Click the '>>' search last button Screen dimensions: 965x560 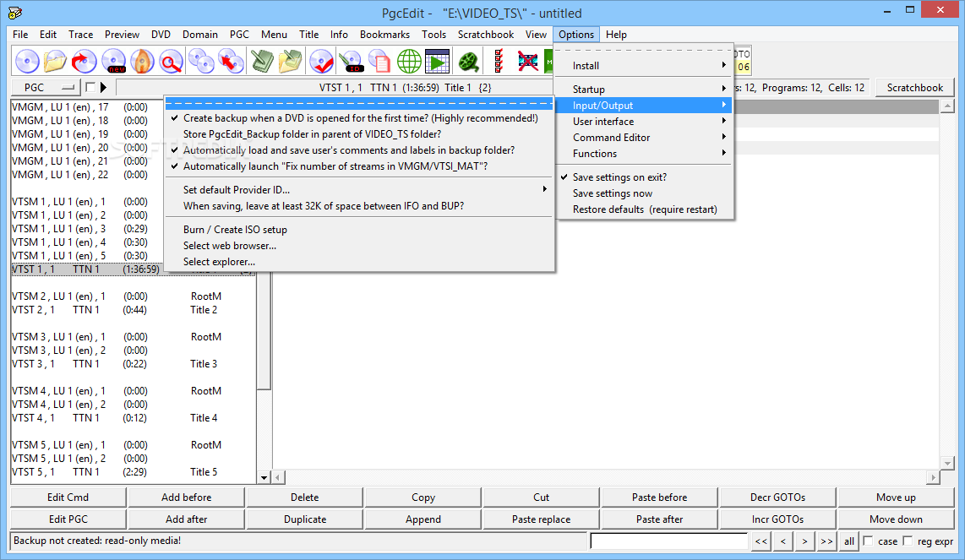pyautogui.click(x=826, y=541)
